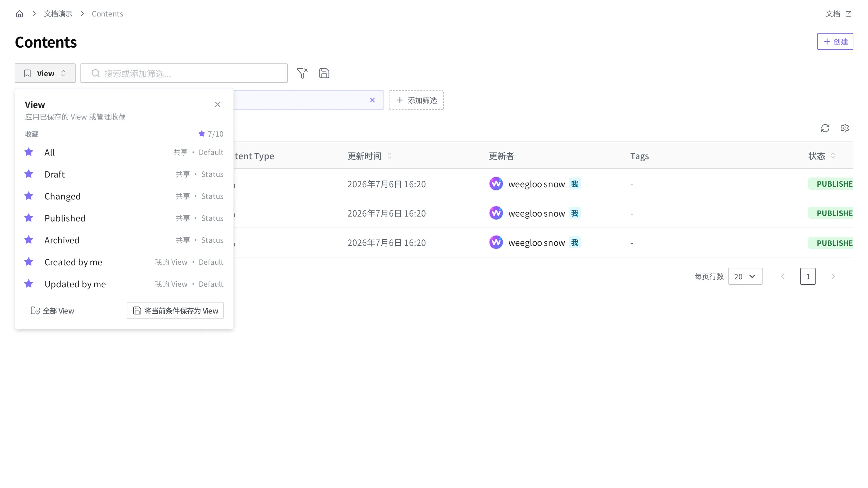Unfavorite the Changed view star
This screenshot has width=868, height=488.
[x=29, y=196]
